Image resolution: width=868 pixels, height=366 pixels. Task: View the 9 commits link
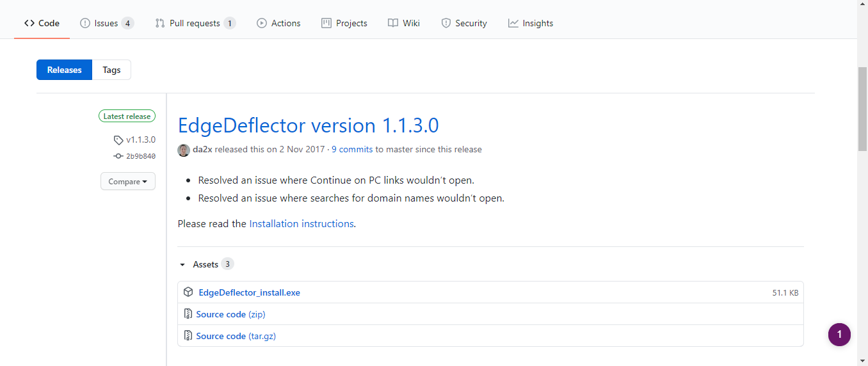point(352,149)
